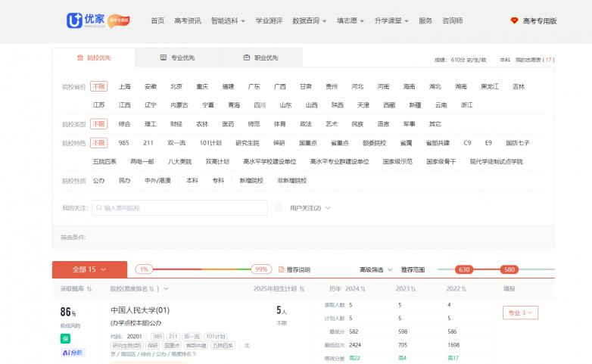Click the 1% probability slider handle

(145, 269)
